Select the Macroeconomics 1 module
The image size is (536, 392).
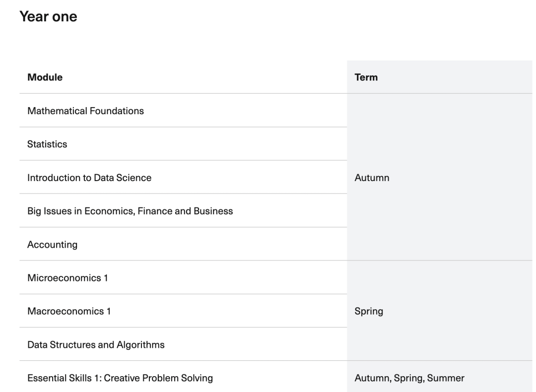pyautogui.click(x=69, y=312)
